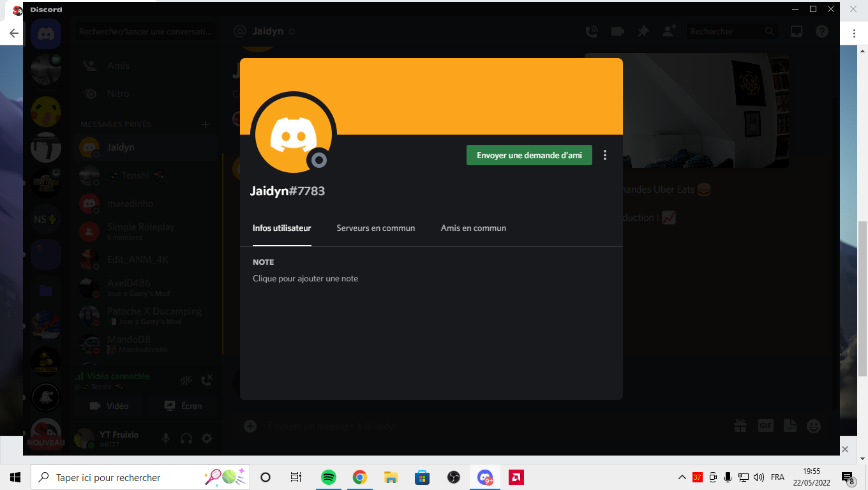
Task: Click the attach file plus icon
Action: [x=250, y=426]
